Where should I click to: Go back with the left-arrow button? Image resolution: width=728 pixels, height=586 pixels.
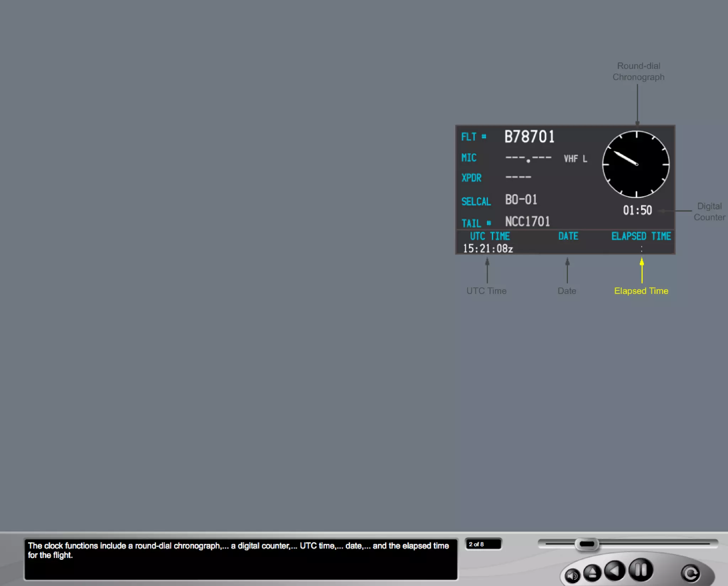tap(615, 570)
